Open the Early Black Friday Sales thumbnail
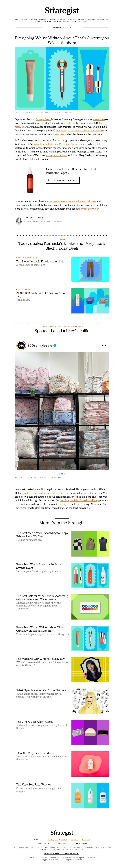124x868 pixels. pyautogui.click(x=90, y=301)
